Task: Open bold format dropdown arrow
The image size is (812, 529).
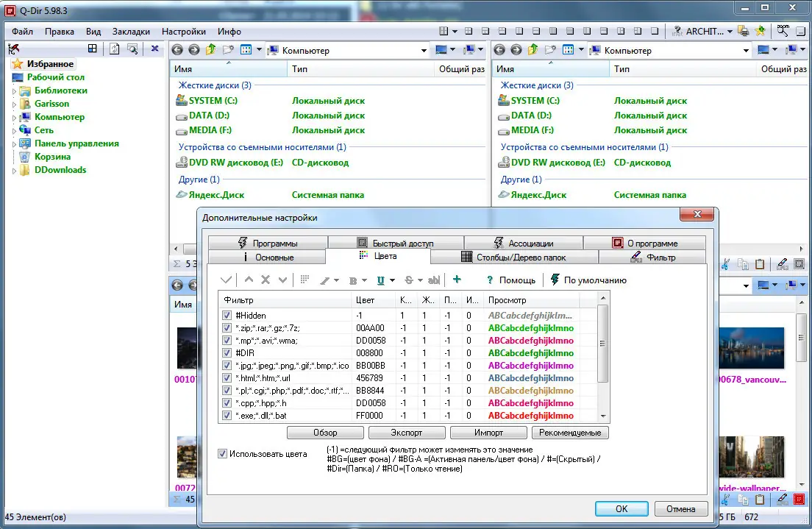Action: pyautogui.click(x=364, y=280)
